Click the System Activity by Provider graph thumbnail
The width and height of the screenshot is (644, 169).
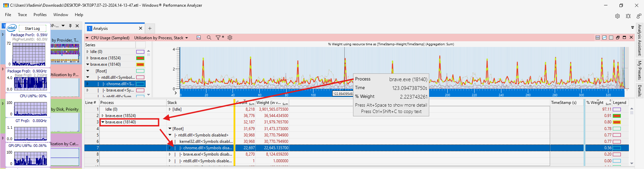tap(65, 54)
